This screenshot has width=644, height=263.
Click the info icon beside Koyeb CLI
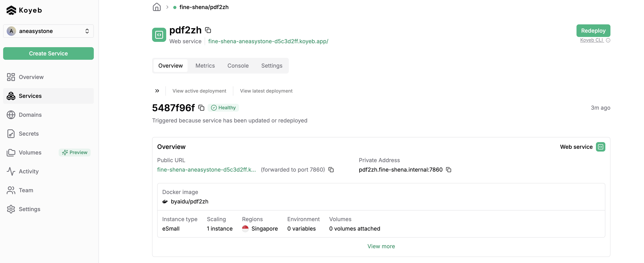tap(608, 40)
